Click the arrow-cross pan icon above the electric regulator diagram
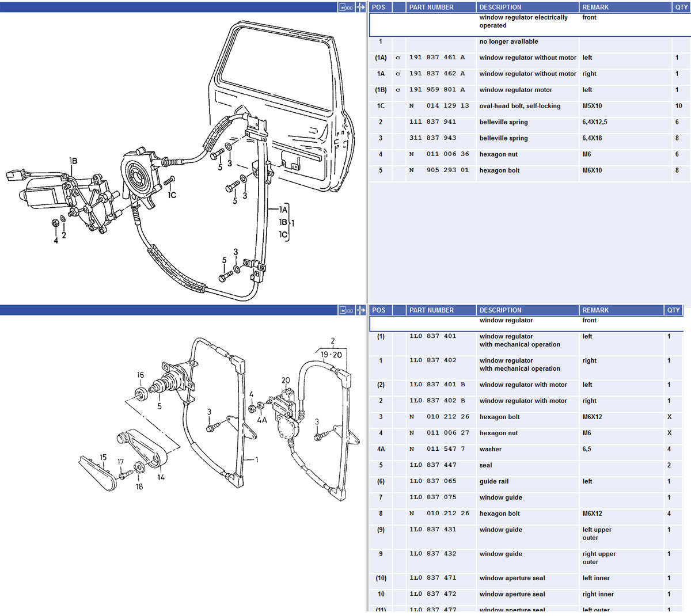Viewport: 691px width, 616px height. (x=360, y=7)
